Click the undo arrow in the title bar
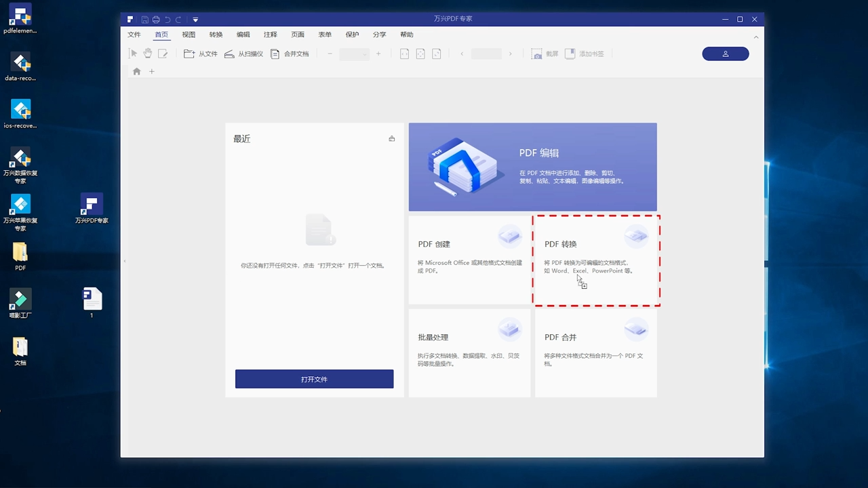The image size is (868, 488). coord(167,19)
